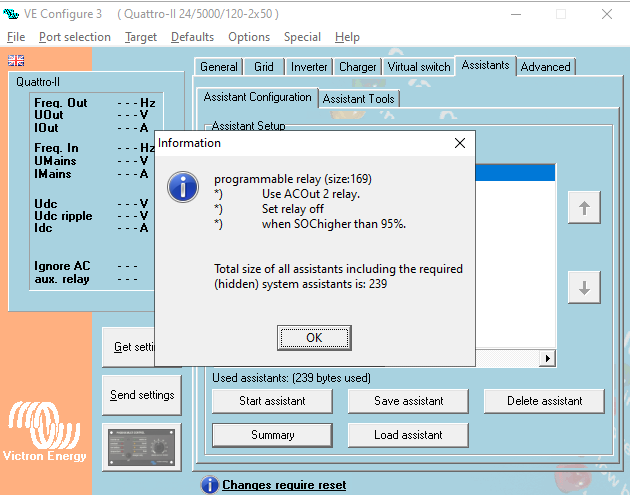Open the Special menu
The height and width of the screenshot is (495, 630).
[x=302, y=37]
